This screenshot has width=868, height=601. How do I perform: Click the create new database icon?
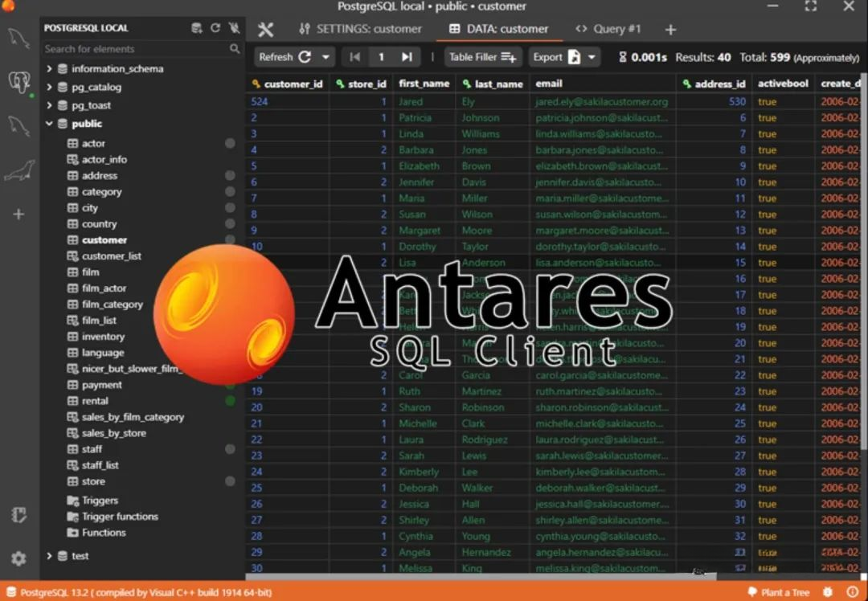[x=197, y=28]
